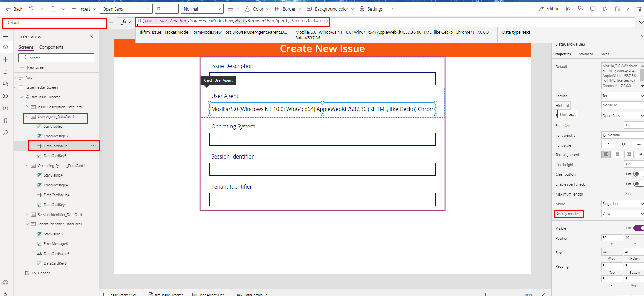Switch to the Components tab
Viewport: 644px width, 296px height.
pyautogui.click(x=51, y=47)
